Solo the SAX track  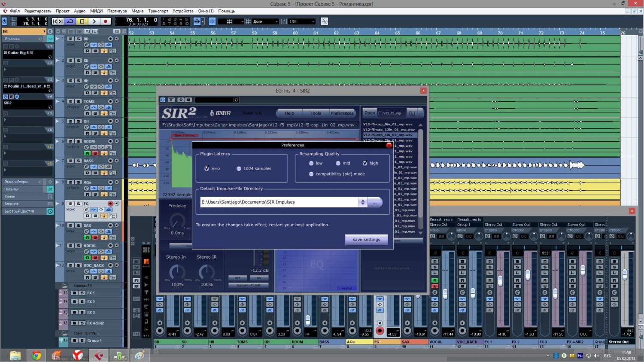click(78, 225)
